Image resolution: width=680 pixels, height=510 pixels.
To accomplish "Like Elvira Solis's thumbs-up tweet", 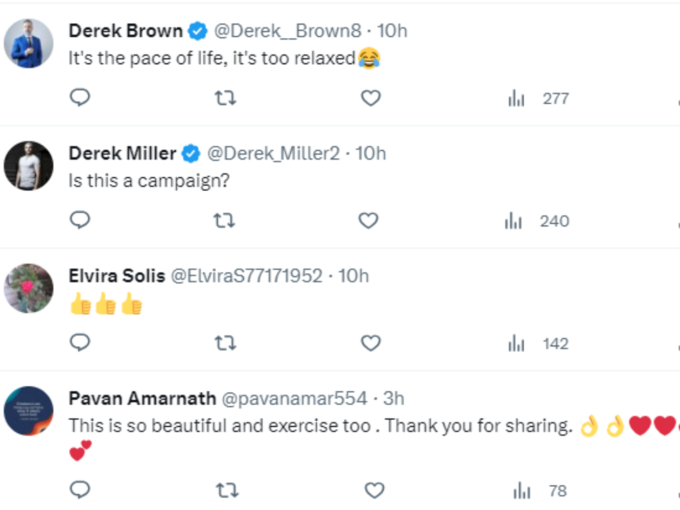I will coord(371,343).
